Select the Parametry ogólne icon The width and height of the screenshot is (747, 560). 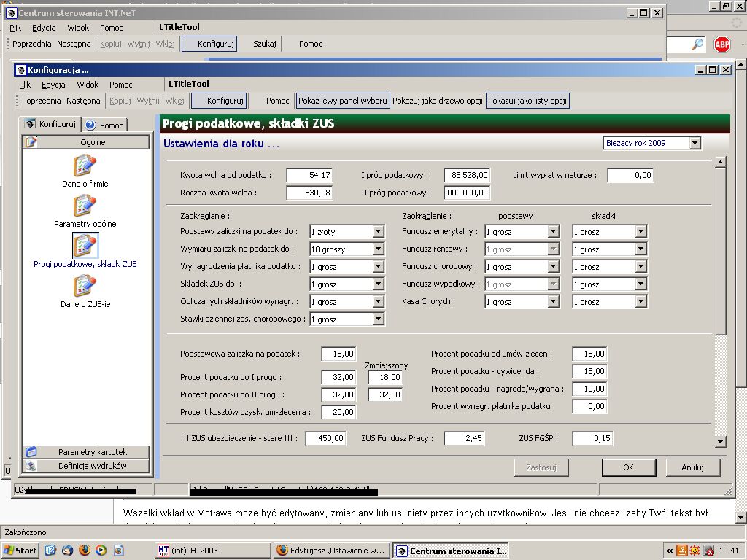click(x=85, y=206)
